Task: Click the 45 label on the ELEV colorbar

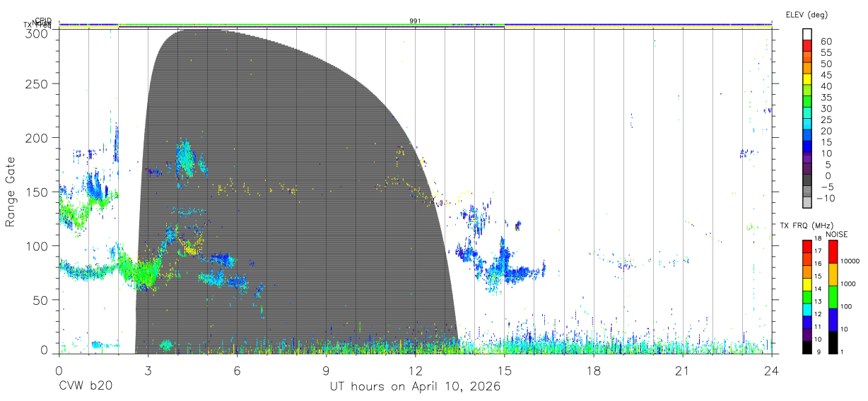Action: tap(826, 75)
